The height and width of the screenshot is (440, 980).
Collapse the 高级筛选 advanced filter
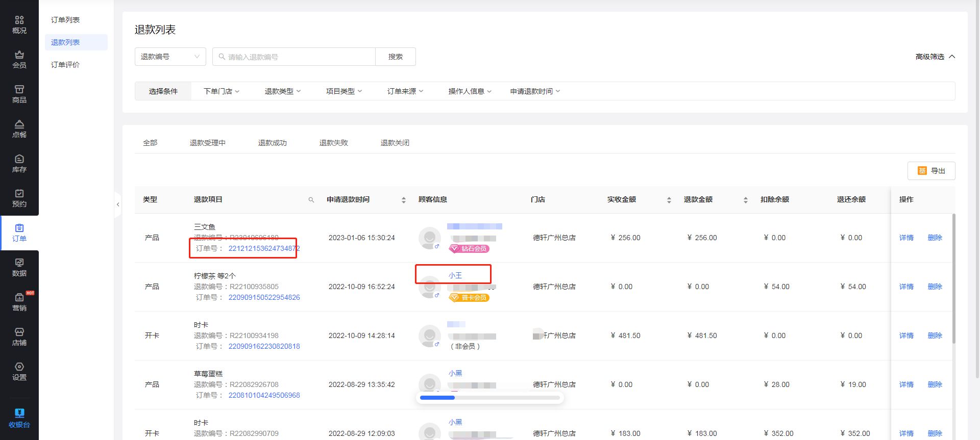point(935,57)
